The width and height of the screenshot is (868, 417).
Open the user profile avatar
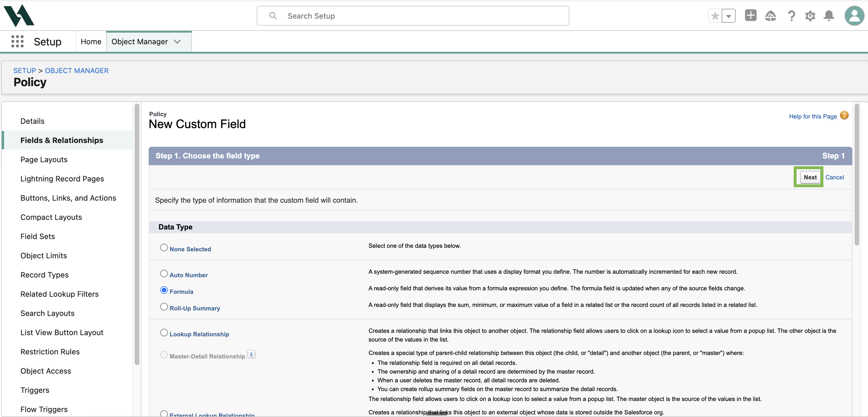[x=854, y=16]
